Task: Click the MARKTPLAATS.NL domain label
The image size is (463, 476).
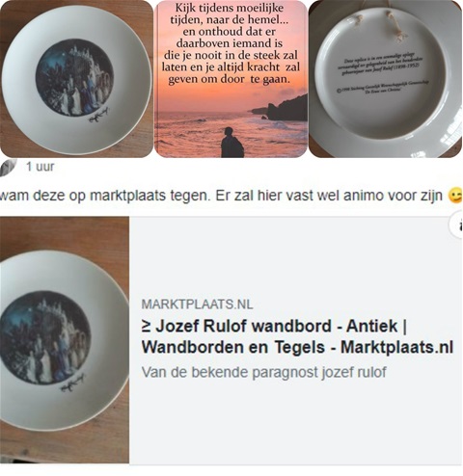Action: (x=197, y=304)
